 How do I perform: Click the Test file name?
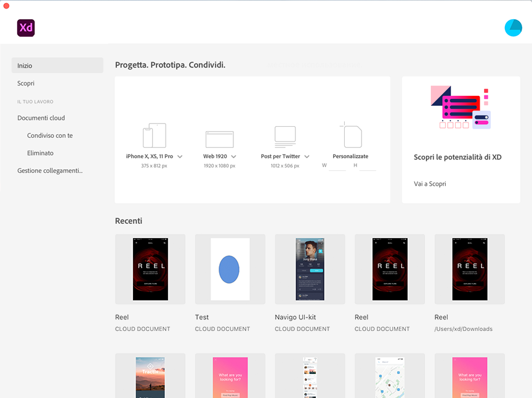click(202, 317)
